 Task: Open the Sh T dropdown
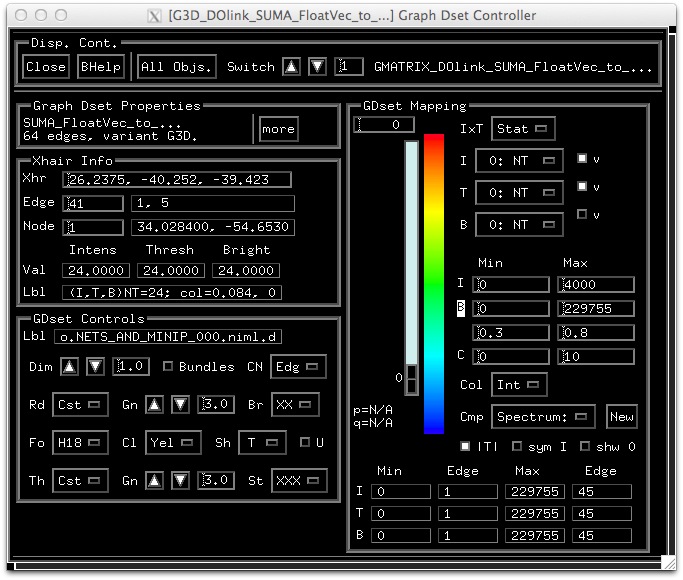(263, 443)
